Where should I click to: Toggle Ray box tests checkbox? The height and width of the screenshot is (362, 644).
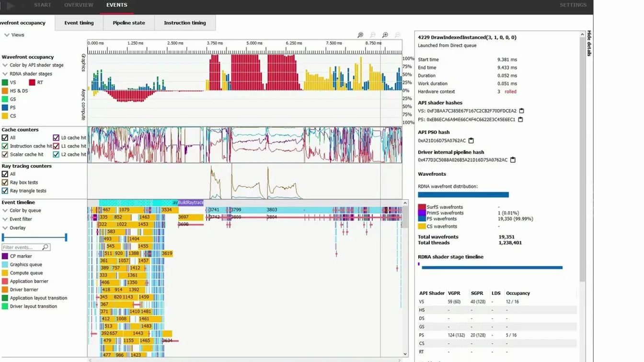pos(5,182)
